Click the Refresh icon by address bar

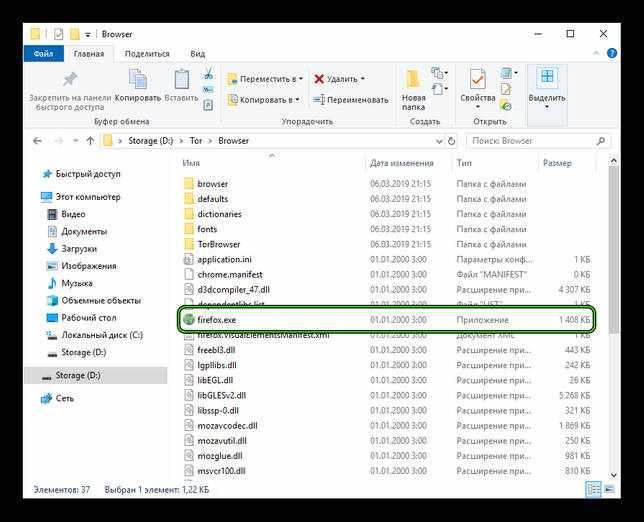pyautogui.click(x=451, y=141)
